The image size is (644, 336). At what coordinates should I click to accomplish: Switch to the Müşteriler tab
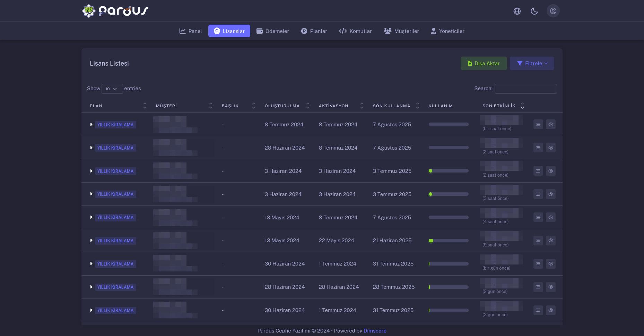coord(401,31)
